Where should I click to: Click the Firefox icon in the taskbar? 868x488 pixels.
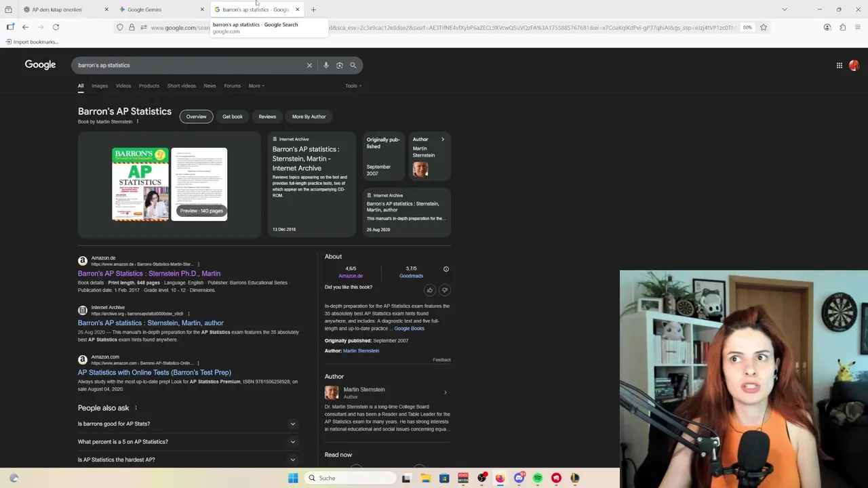(500, 478)
